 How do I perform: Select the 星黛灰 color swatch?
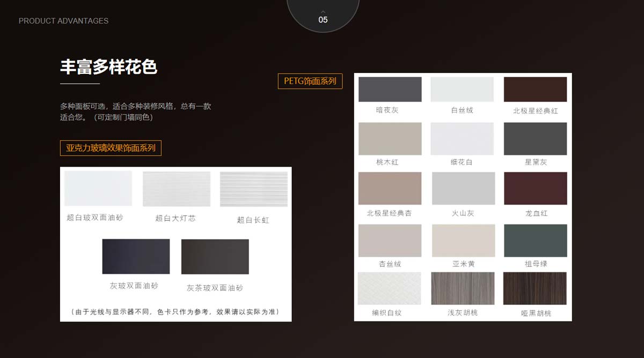[x=535, y=139]
